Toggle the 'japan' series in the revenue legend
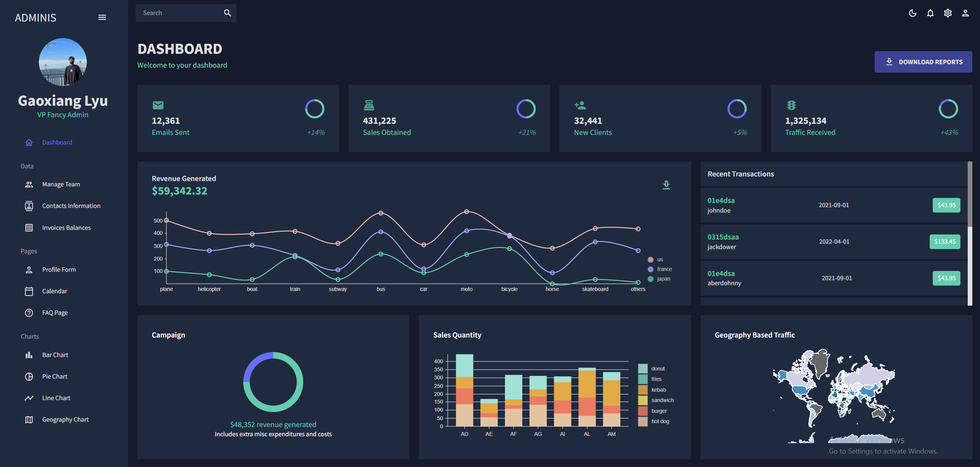The height and width of the screenshot is (467, 980). tap(650, 279)
